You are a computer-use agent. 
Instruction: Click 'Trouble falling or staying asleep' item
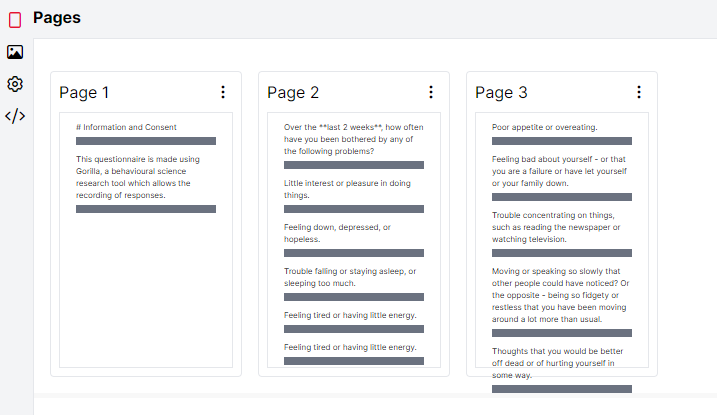pos(350,277)
